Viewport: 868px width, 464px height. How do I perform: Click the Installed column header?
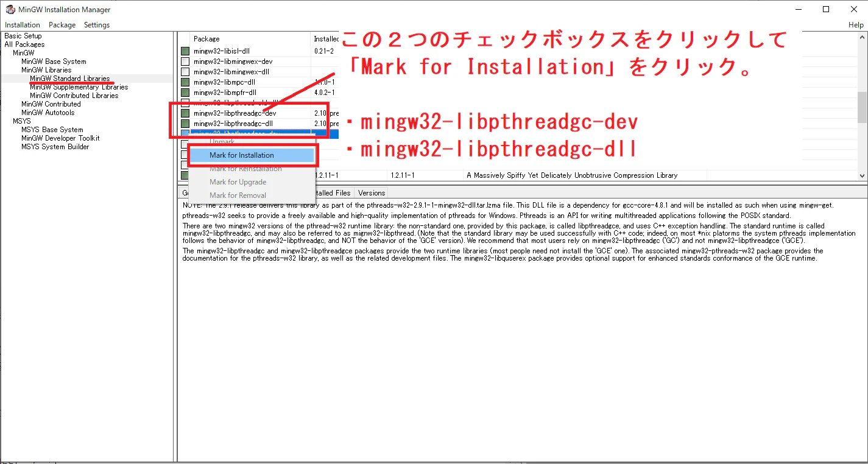click(x=325, y=39)
